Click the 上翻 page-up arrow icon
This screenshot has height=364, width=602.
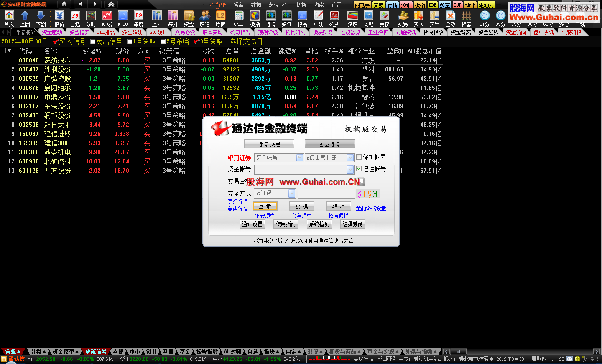[x=25, y=19]
